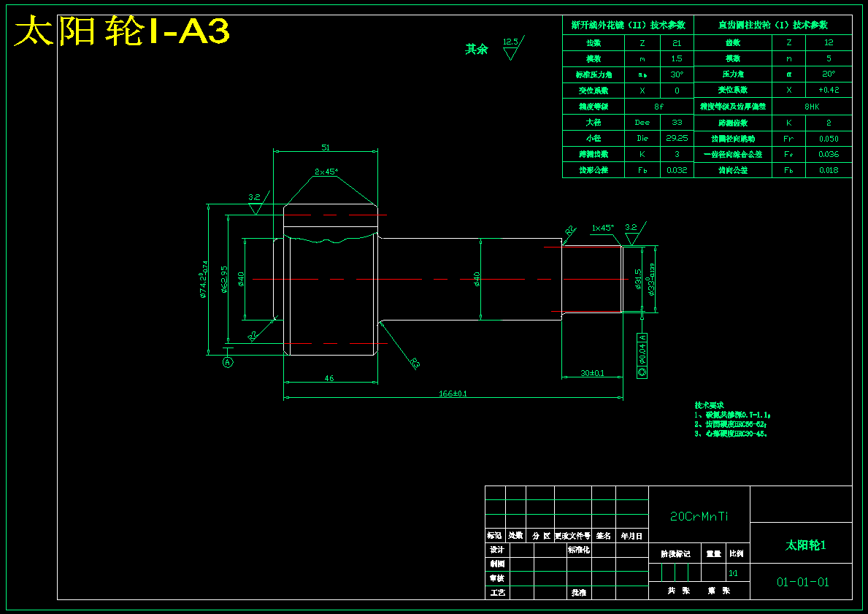Click the 技术要求 heading

709,405
